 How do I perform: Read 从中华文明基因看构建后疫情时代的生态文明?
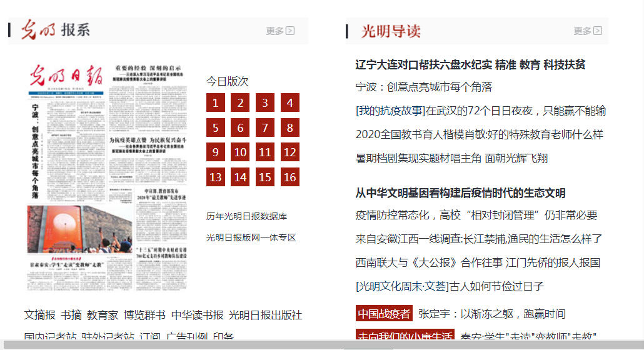pyautogui.click(x=460, y=192)
